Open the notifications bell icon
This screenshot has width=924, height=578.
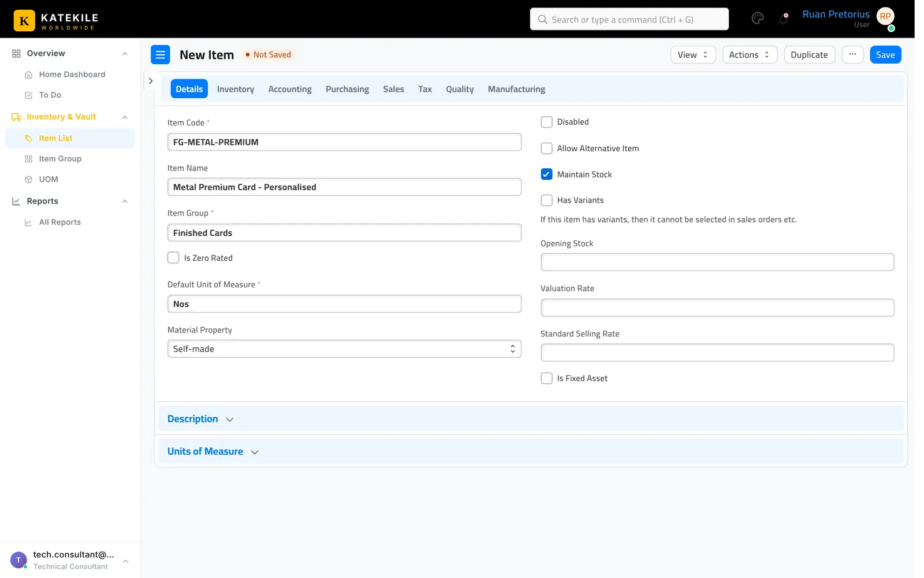(783, 19)
